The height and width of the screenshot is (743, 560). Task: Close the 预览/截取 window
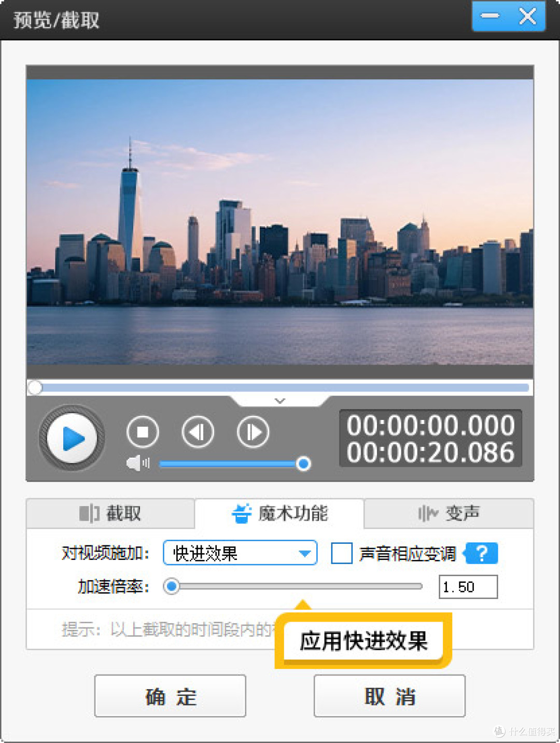coord(528,16)
